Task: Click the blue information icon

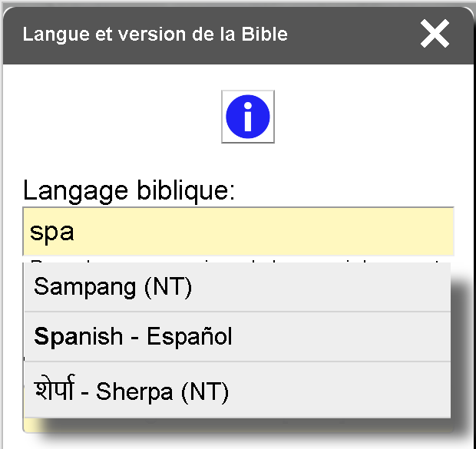Action: (x=247, y=117)
